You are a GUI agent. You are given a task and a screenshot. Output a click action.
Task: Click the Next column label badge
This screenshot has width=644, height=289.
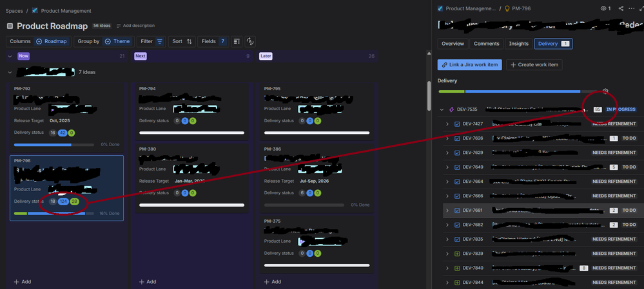coord(141,56)
